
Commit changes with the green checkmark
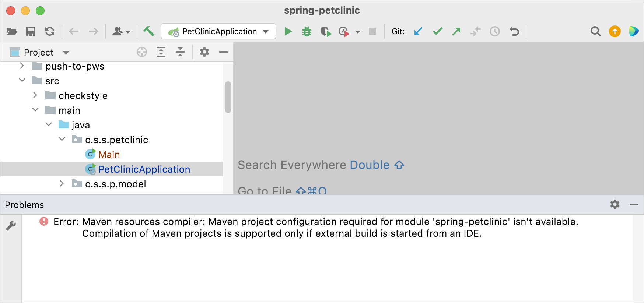(x=438, y=32)
